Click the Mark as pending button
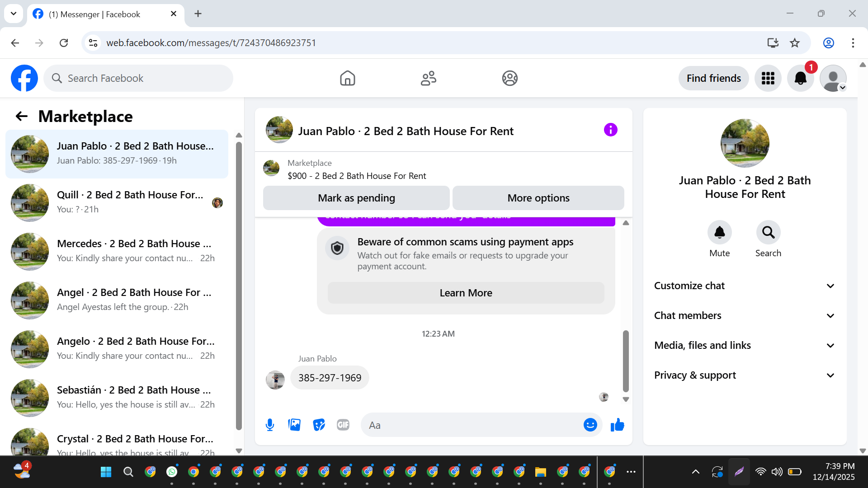868x488 pixels. [x=356, y=198]
